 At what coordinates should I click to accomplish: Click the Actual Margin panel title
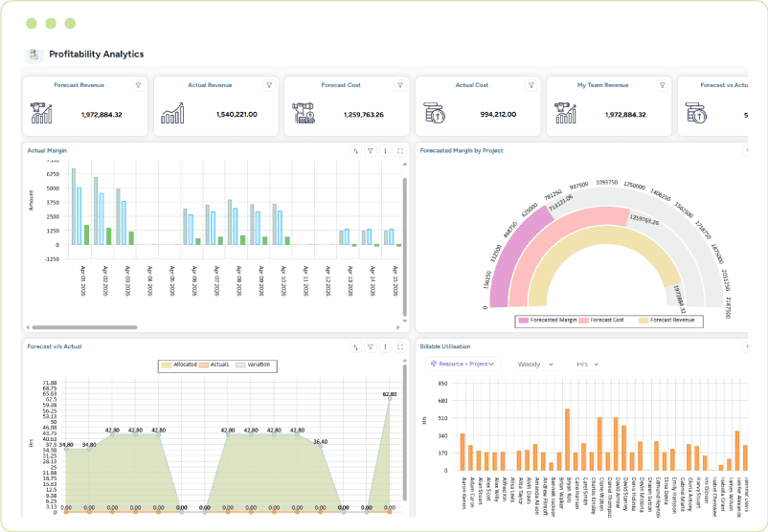47,151
